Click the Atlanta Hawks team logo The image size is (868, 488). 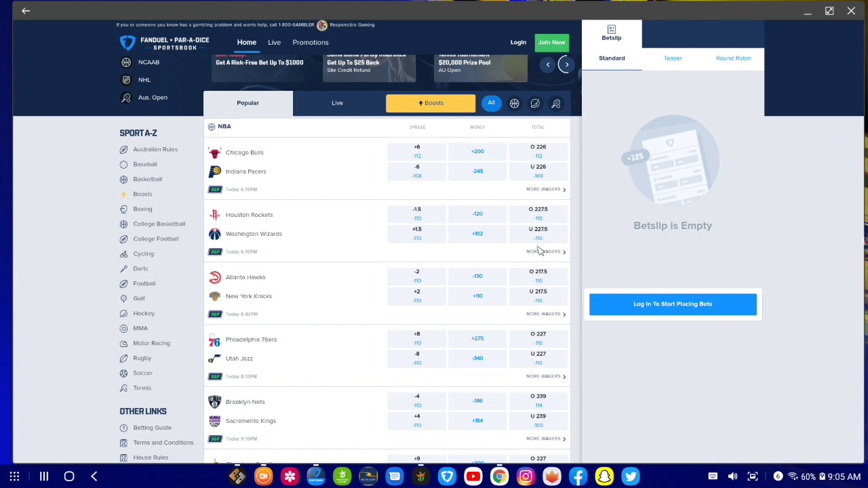click(214, 277)
